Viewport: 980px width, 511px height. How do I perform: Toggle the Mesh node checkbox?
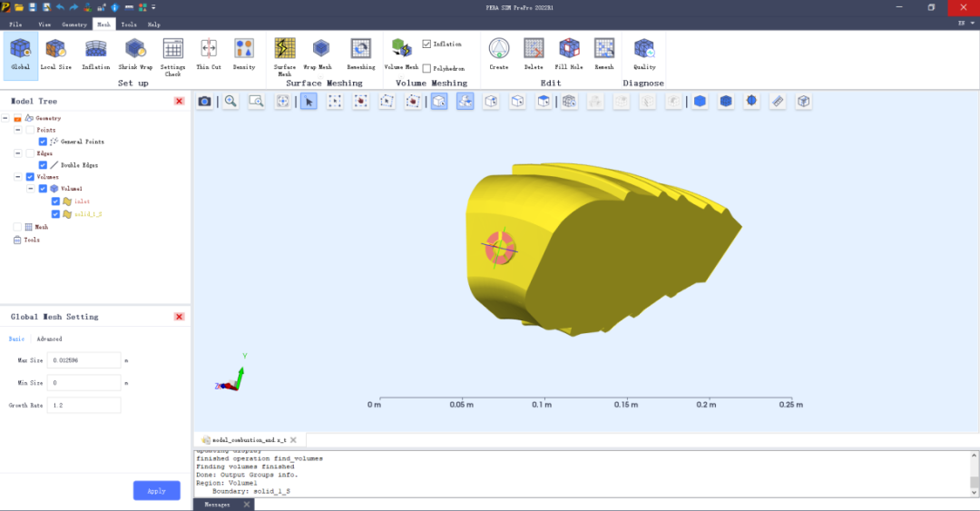(x=17, y=227)
